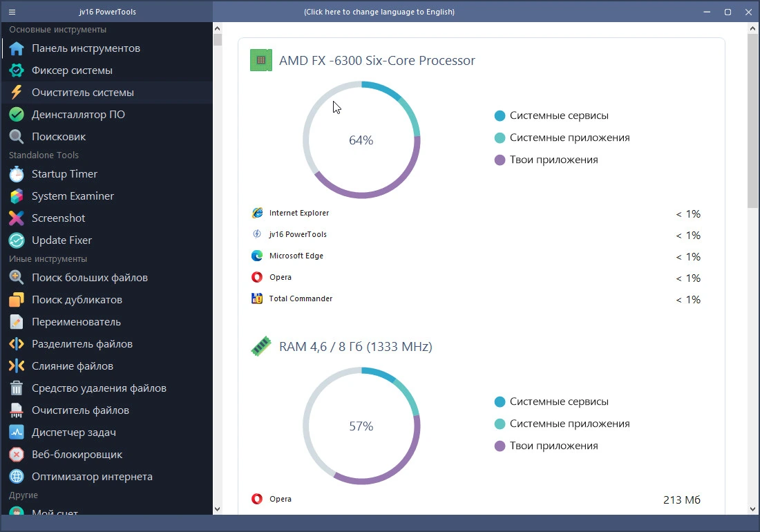
Task: Click the Screenshot tool icon
Action: click(17, 218)
